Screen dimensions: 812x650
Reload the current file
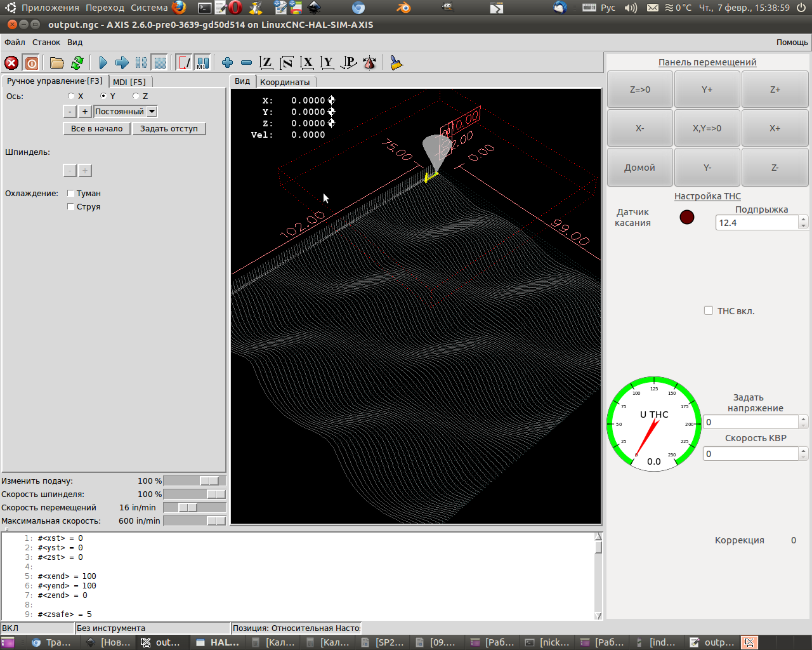pyautogui.click(x=77, y=63)
